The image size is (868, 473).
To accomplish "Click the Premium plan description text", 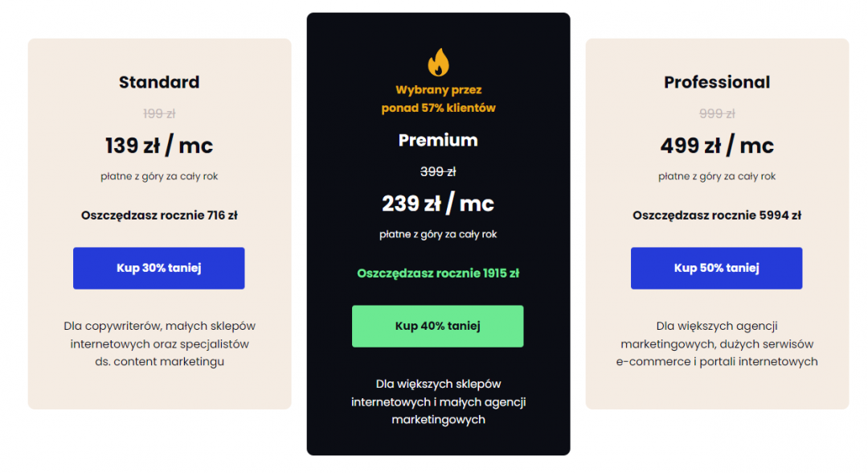I will click(438, 401).
